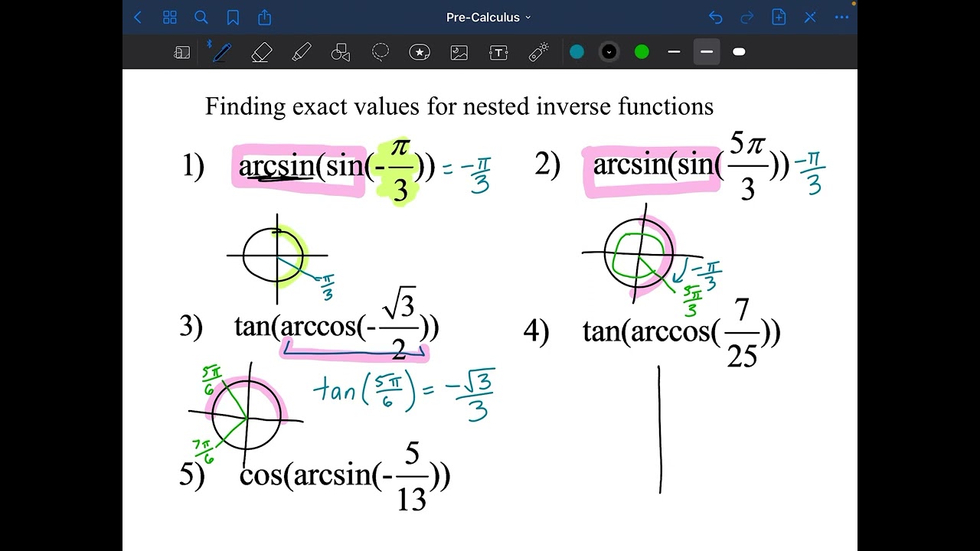This screenshot has height=551, width=980.
Task: Select the medium stroke width
Action: 706,52
